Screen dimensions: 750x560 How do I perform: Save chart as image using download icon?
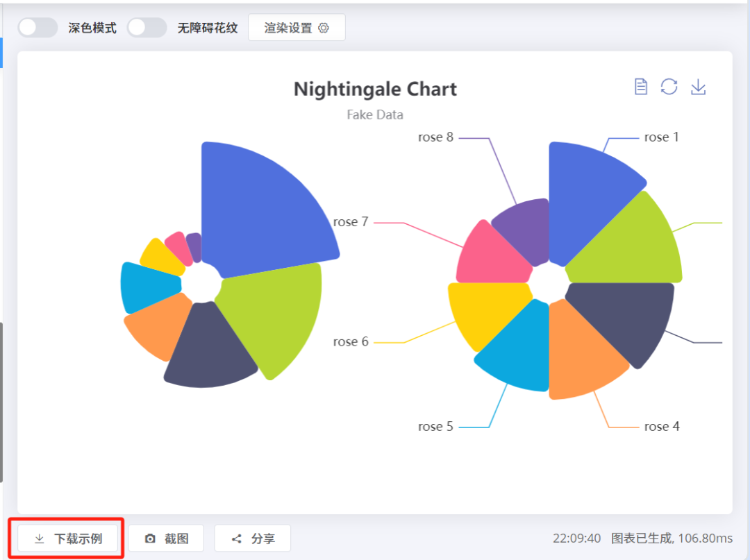[x=698, y=86]
